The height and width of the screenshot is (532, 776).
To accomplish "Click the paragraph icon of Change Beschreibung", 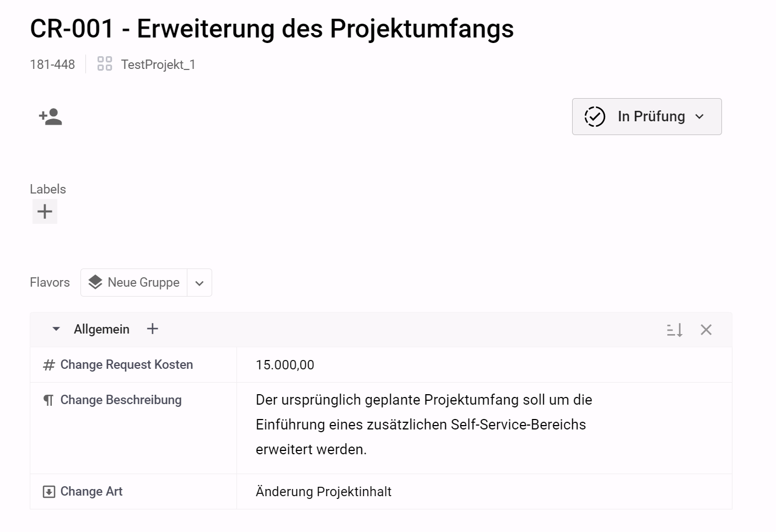I will pyautogui.click(x=48, y=400).
